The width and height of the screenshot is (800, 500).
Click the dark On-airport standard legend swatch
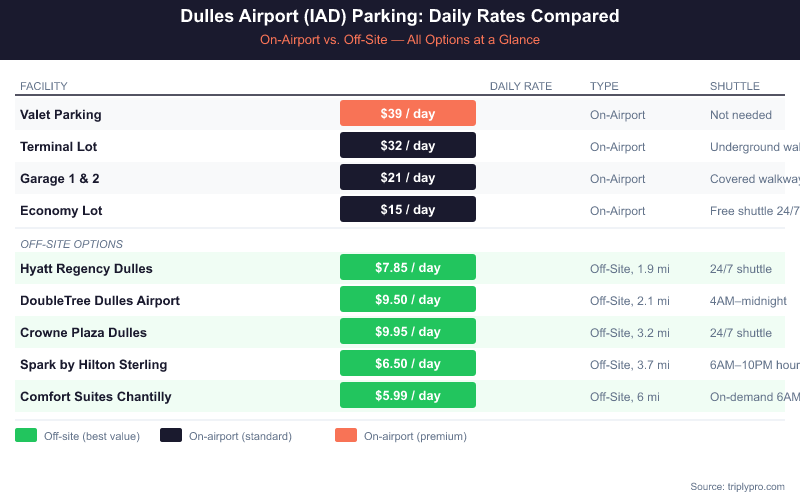pos(171,435)
